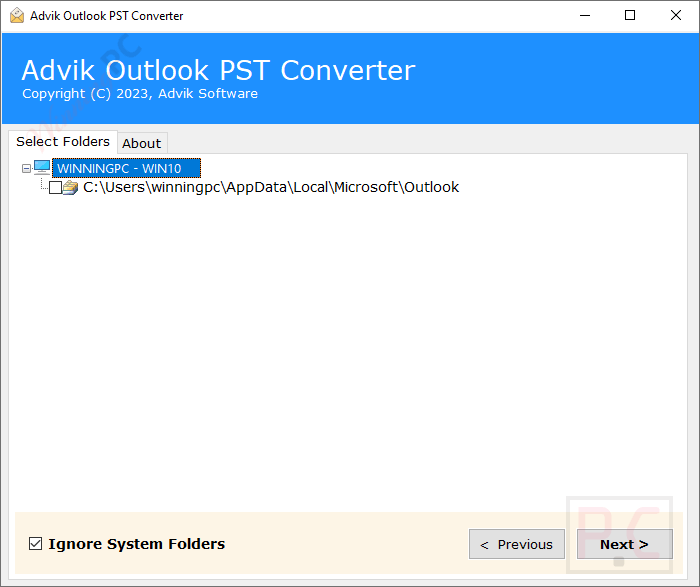700x587 pixels.
Task: Tick the checkbox for the Outlook folder path
Action: 55,187
